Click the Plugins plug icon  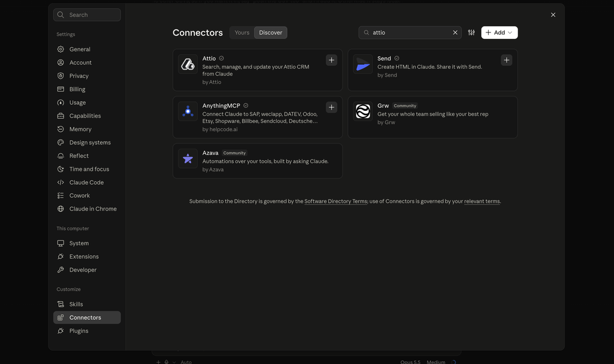pos(61,331)
